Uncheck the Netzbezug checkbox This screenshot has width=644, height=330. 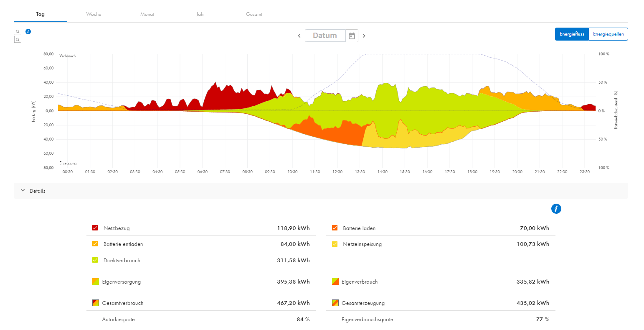coord(95,228)
